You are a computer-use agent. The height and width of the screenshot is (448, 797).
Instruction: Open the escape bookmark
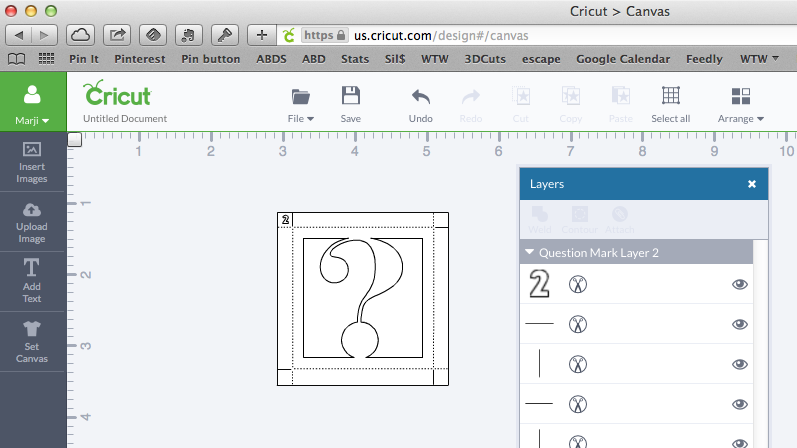(541, 59)
